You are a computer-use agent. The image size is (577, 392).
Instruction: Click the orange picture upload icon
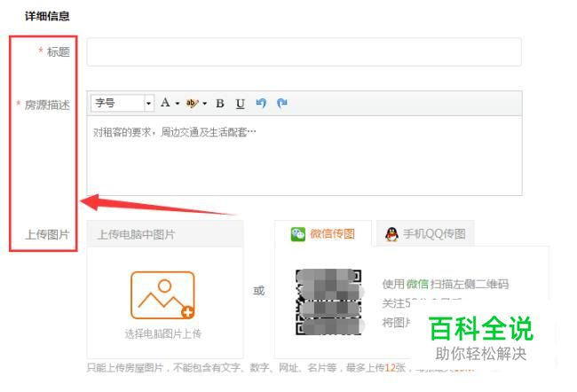coord(162,295)
